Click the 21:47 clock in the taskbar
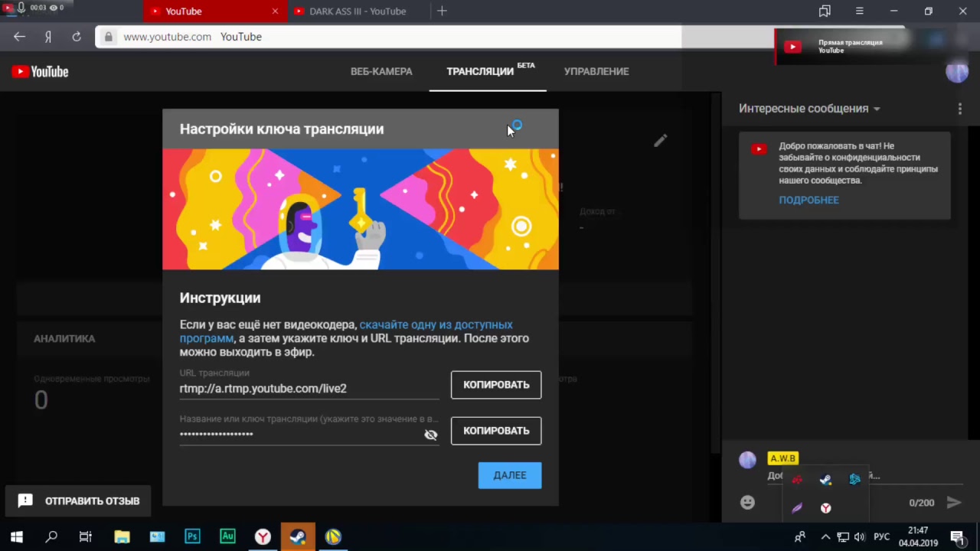The width and height of the screenshot is (980, 551). coord(918,530)
